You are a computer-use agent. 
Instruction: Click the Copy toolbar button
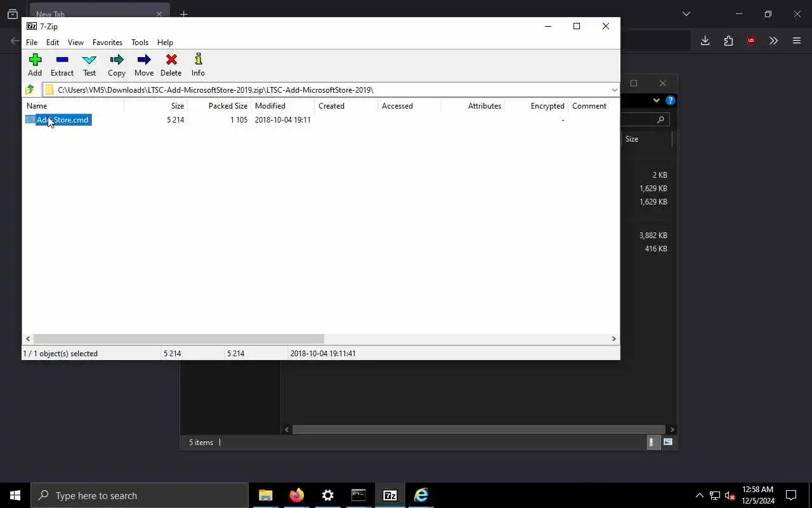(117, 65)
